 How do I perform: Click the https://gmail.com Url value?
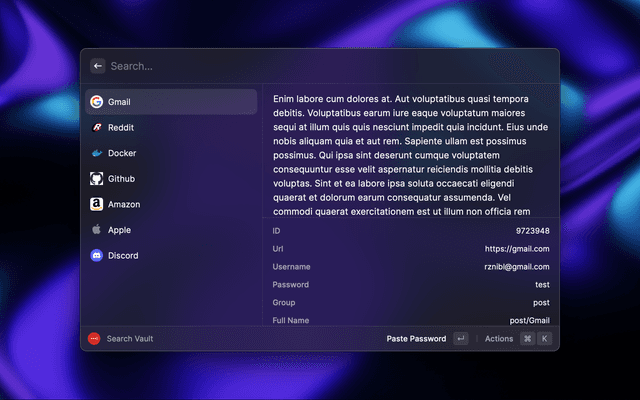coord(517,249)
